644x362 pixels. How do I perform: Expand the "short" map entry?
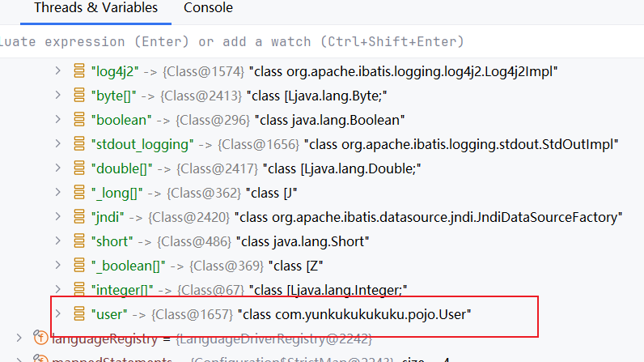pyautogui.click(x=58, y=241)
